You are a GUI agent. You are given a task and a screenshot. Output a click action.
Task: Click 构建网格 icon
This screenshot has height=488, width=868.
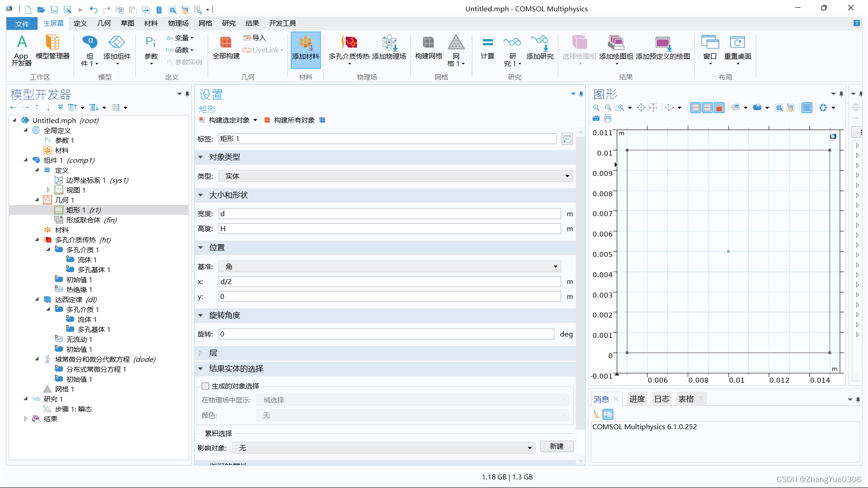pos(428,47)
